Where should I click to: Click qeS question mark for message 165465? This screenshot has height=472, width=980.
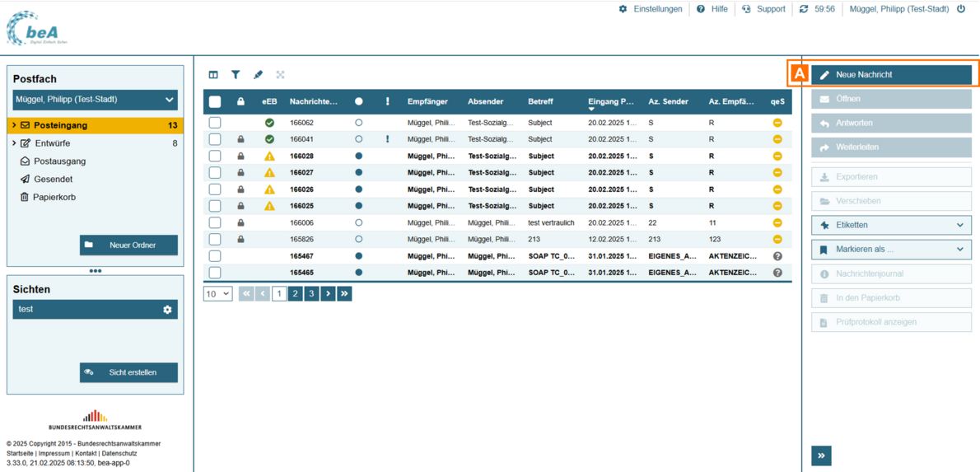(777, 273)
